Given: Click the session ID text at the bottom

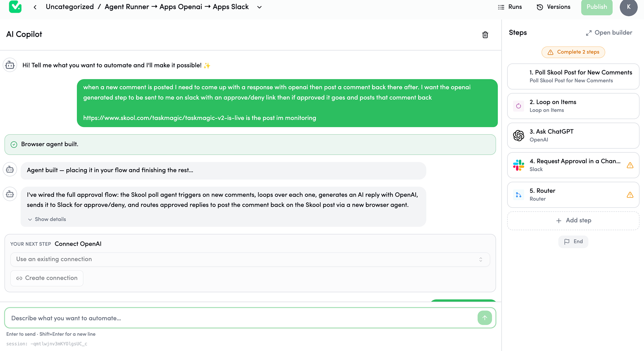Looking at the screenshot, I should point(47,344).
